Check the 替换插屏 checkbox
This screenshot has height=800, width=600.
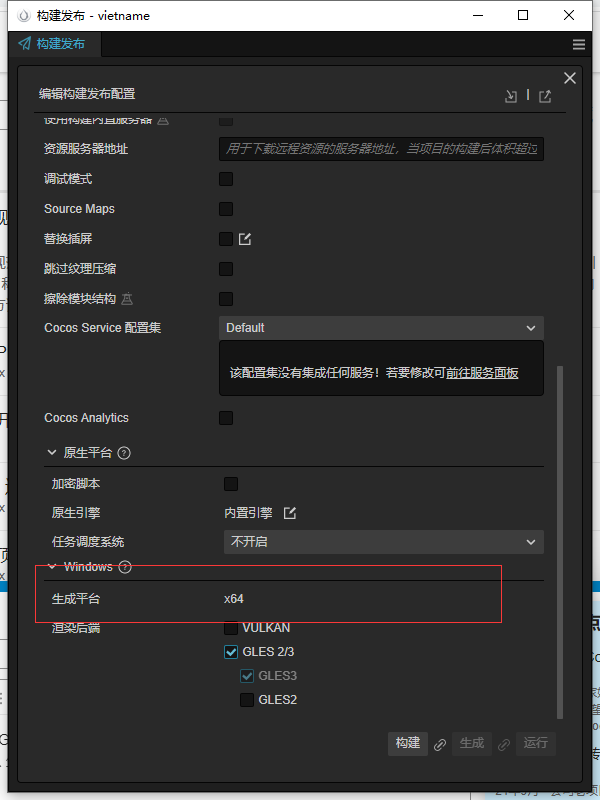point(226,239)
